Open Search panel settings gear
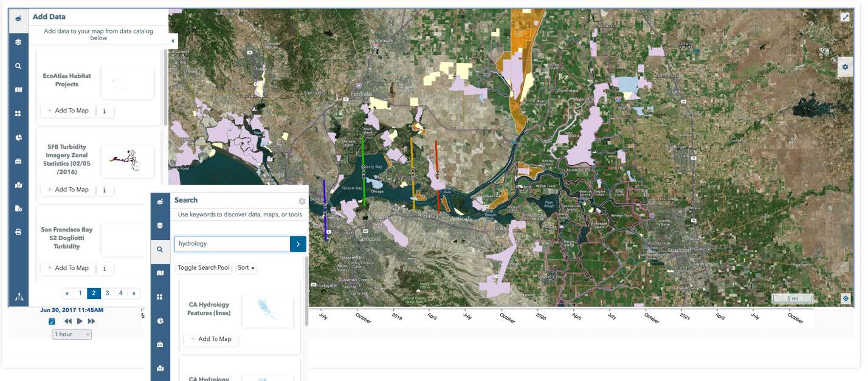 pos(301,201)
